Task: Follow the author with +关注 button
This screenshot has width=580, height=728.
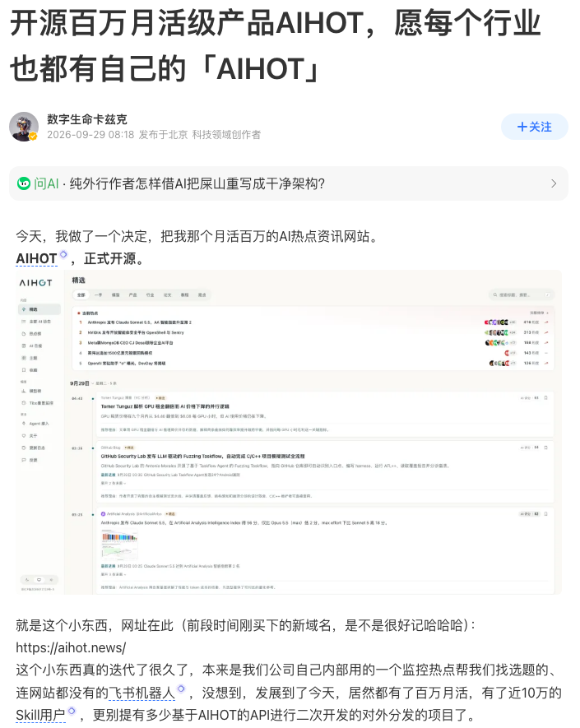Action: point(534,127)
